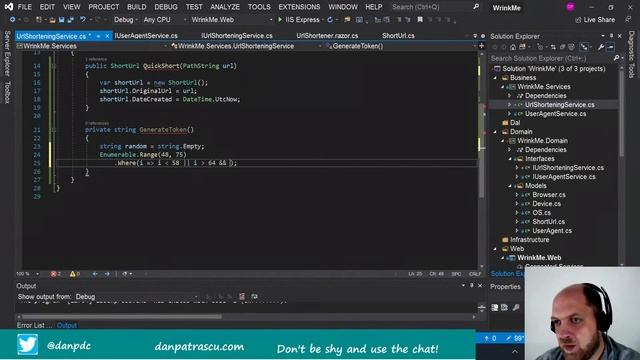
Task: Click the Solution Explorer search magnifier icon
Action: click(x=616, y=58)
